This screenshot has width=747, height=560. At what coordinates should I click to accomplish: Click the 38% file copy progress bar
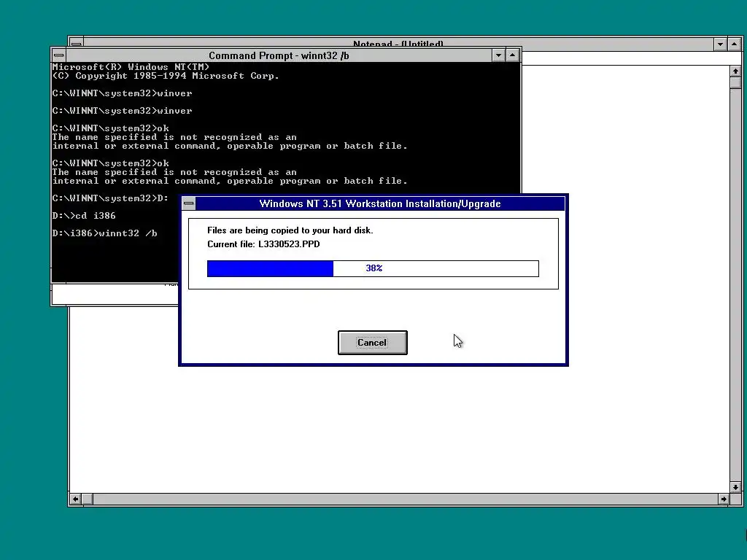point(373,268)
